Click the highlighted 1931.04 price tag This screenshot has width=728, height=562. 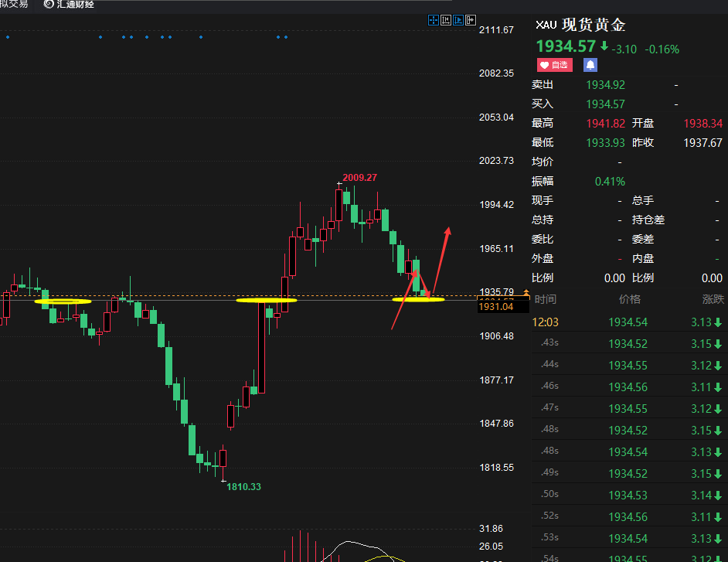pyautogui.click(x=503, y=307)
